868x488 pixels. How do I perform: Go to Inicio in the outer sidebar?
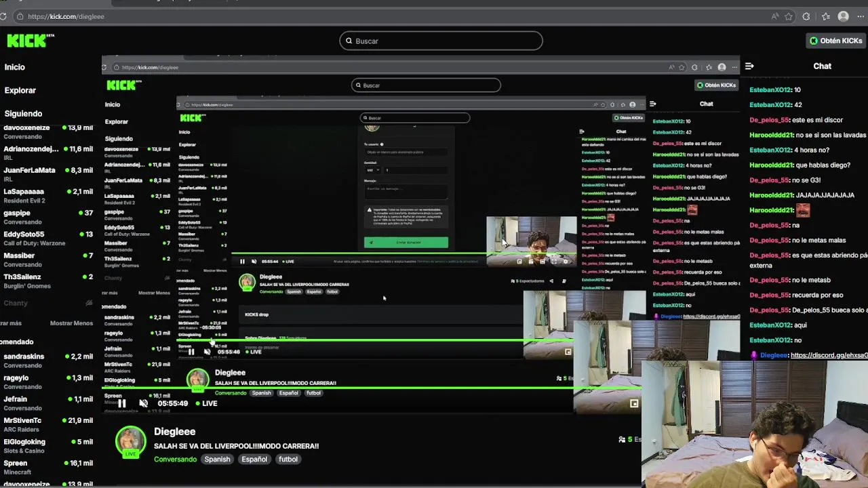pyautogui.click(x=15, y=67)
